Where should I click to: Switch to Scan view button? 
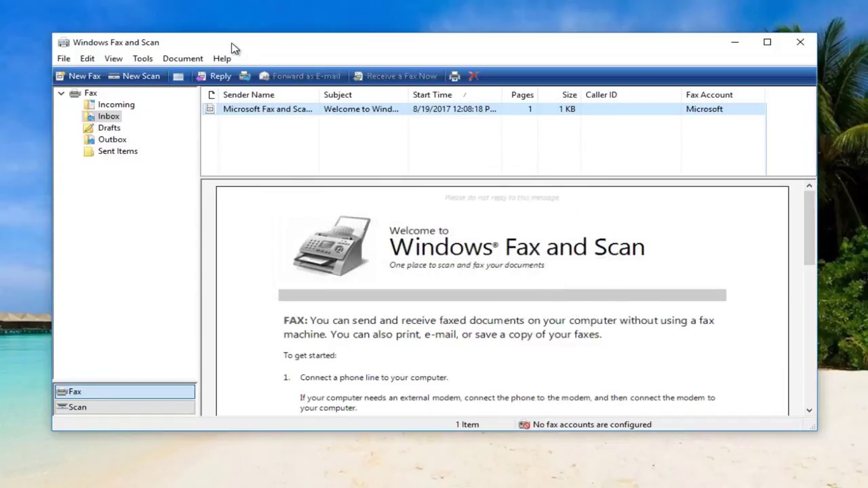[x=125, y=407]
